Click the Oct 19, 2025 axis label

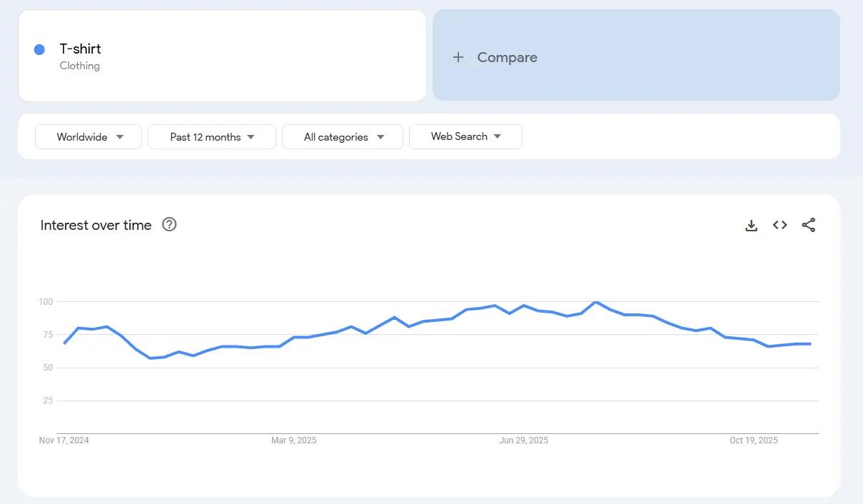pos(753,440)
